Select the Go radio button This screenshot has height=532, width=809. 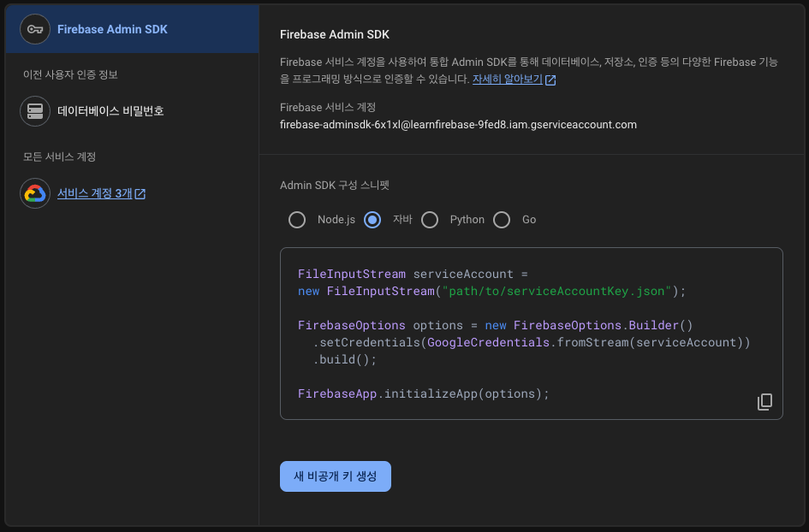(x=502, y=220)
